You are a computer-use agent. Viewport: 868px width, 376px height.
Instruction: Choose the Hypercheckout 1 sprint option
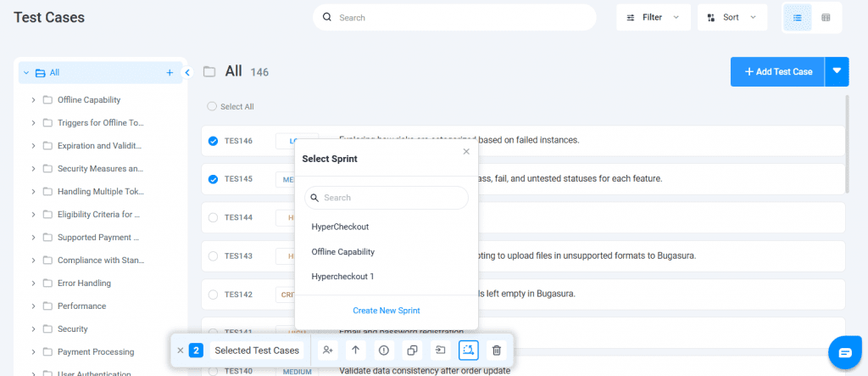[342, 276]
